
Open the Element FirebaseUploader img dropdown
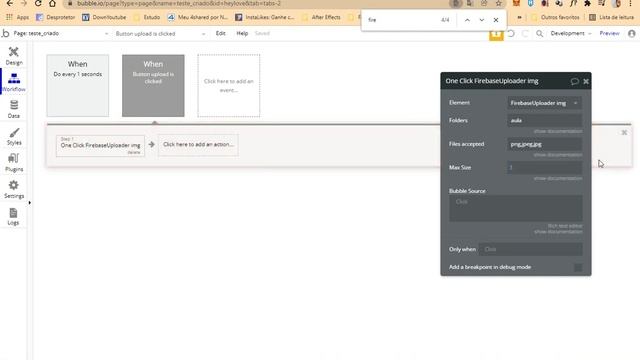544,103
